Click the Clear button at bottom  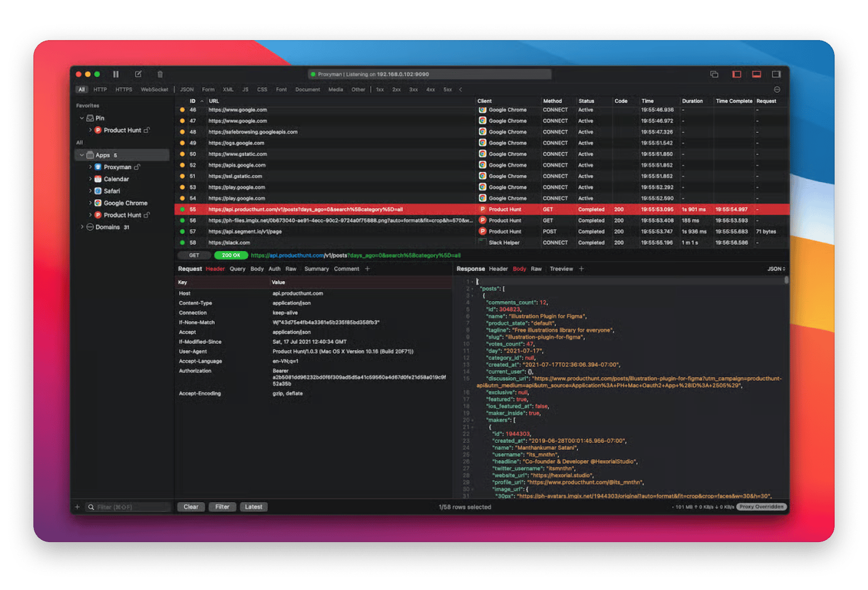pyautogui.click(x=191, y=507)
